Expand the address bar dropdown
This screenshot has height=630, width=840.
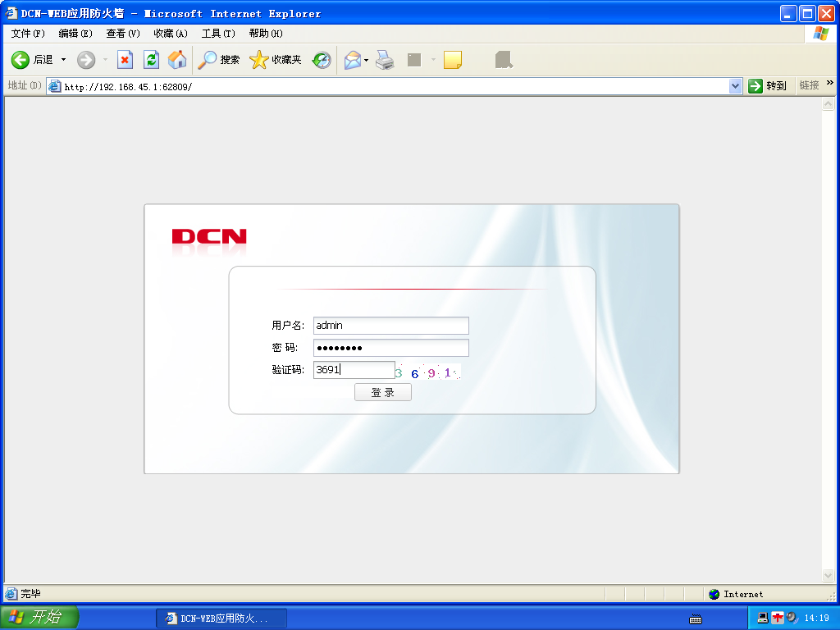click(x=736, y=86)
